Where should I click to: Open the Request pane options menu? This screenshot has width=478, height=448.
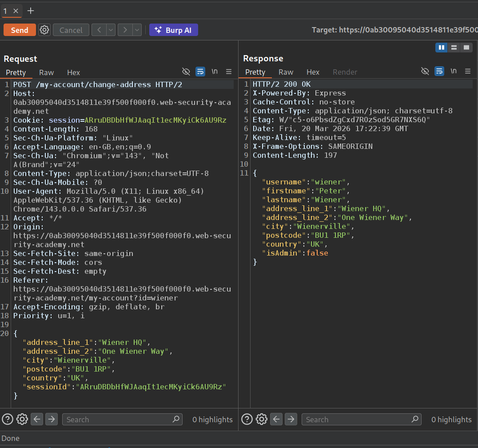pyautogui.click(x=229, y=72)
